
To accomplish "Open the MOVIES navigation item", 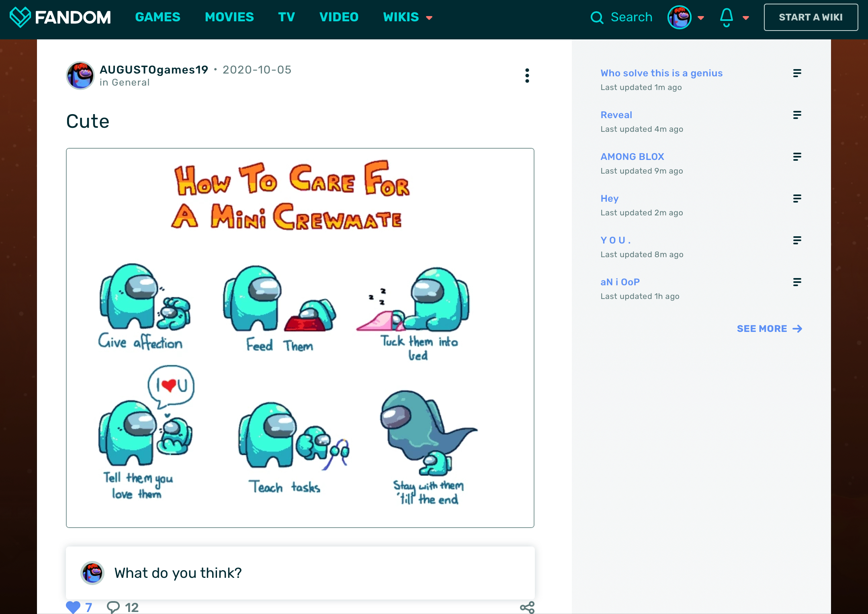I will coord(229,17).
